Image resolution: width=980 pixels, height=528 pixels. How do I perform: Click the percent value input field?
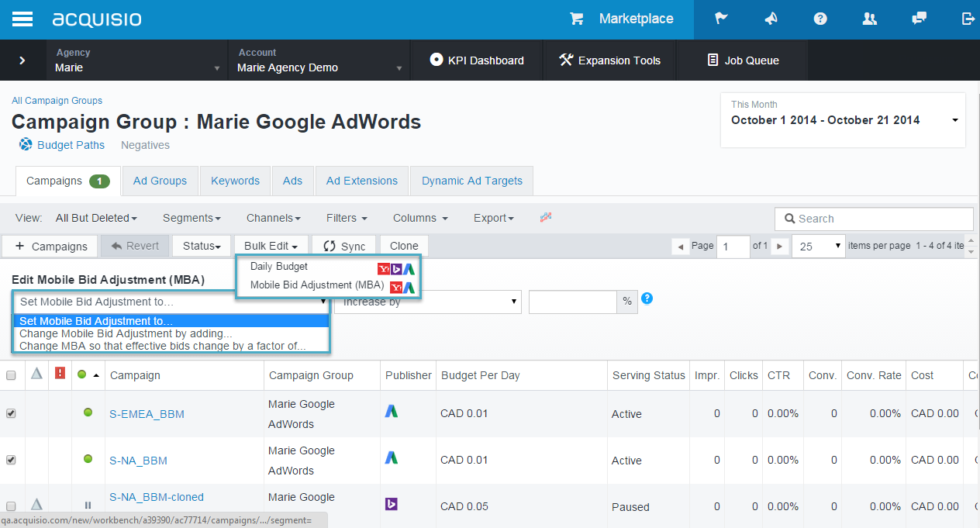coord(573,302)
